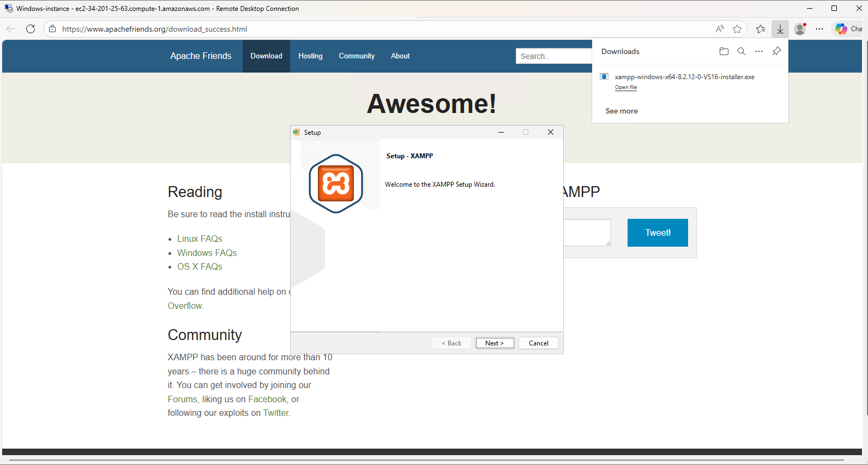The height and width of the screenshot is (465, 868).
Task: Click the Read aloud icon in address bar
Action: pos(720,29)
